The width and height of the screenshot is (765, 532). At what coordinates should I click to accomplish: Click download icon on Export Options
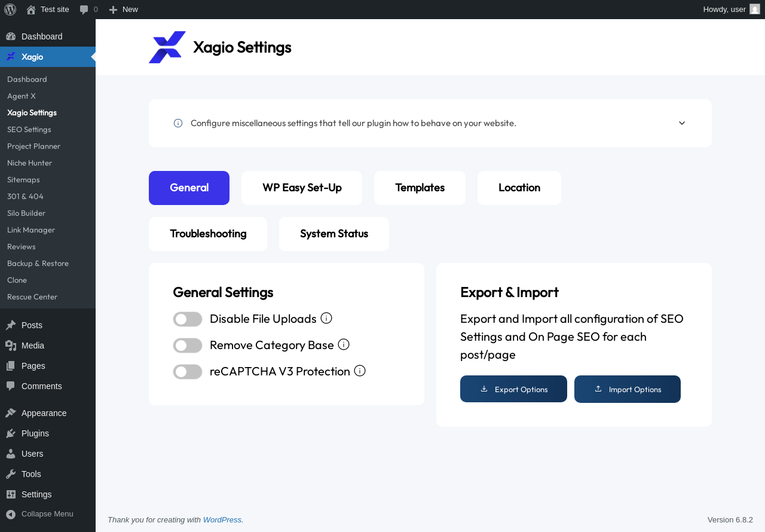click(484, 389)
